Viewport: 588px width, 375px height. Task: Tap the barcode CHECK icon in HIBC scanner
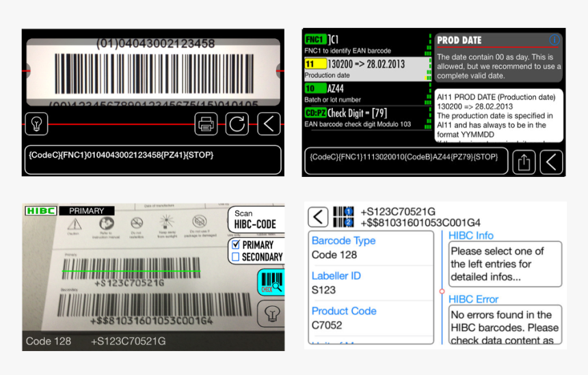(x=271, y=282)
